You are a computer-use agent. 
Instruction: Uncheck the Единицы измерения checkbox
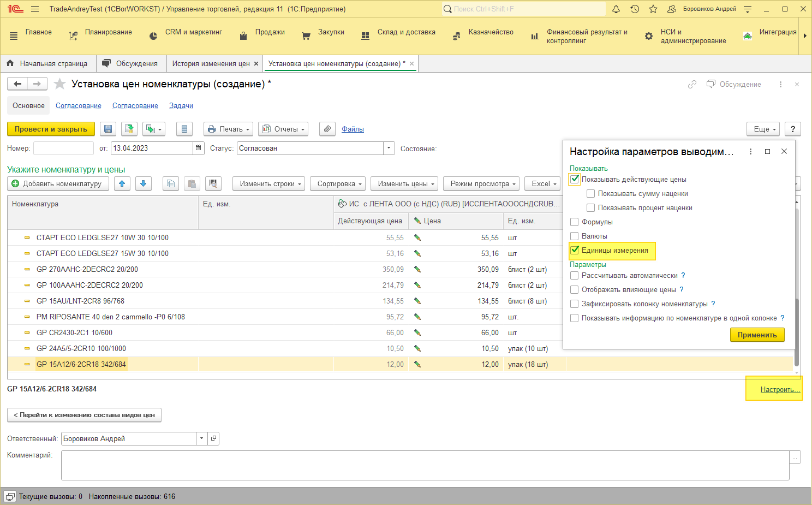point(575,250)
